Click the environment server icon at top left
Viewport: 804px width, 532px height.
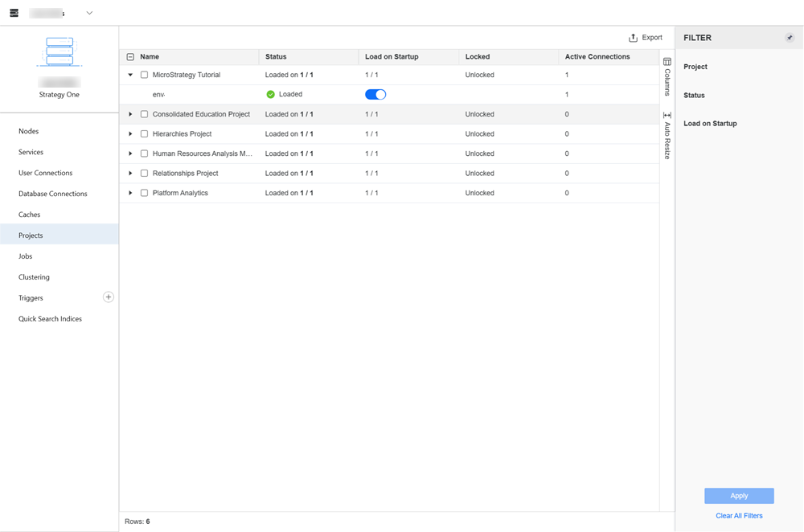(14, 13)
